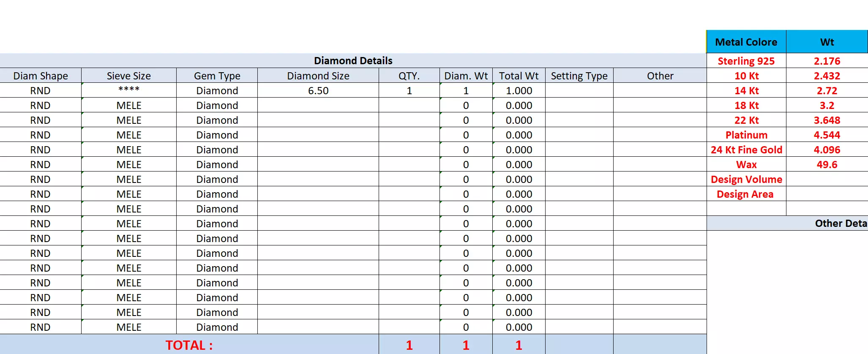Viewport: 868px width, 354px height.
Task: Select the Other Deta header cell
Action: click(787, 223)
